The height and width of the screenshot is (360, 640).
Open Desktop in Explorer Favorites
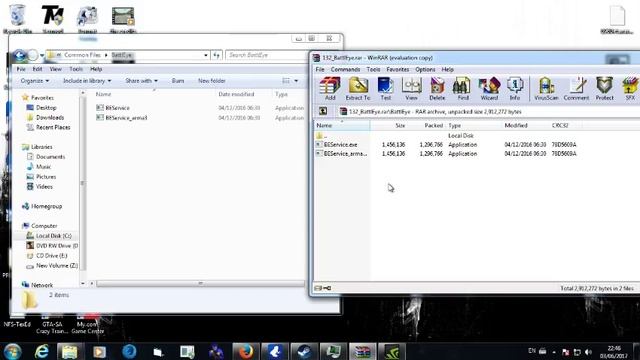[x=42, y=108]
